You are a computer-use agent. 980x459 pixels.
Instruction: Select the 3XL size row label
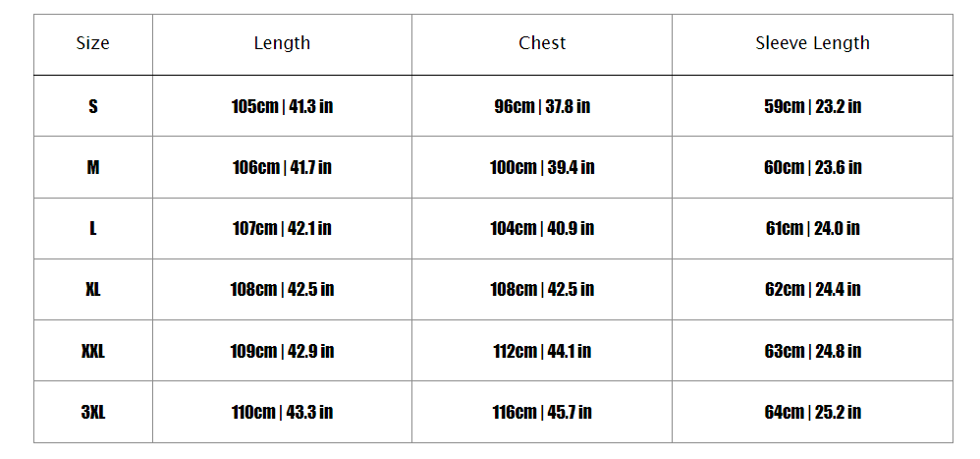pos(93,412)
